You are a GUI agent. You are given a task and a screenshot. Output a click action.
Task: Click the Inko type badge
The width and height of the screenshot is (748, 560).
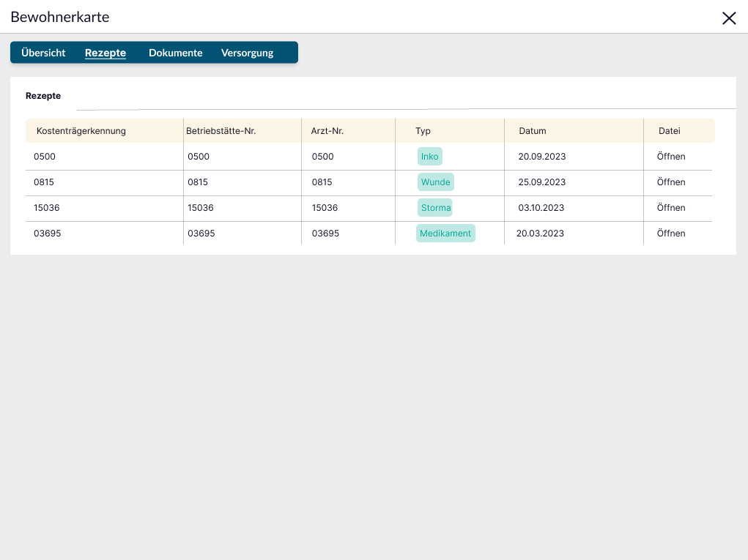(x=430, y=157)
